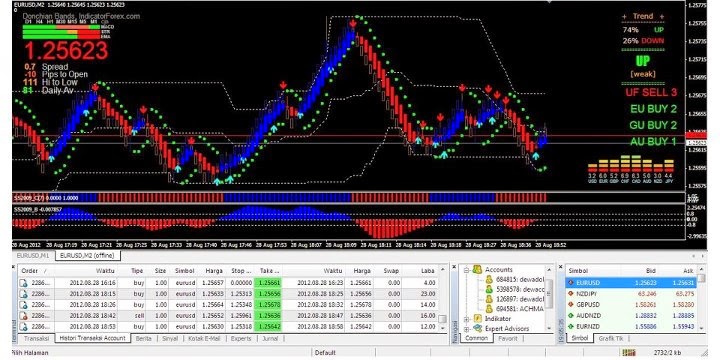Click the profit value 23.00

coord(427,294)
